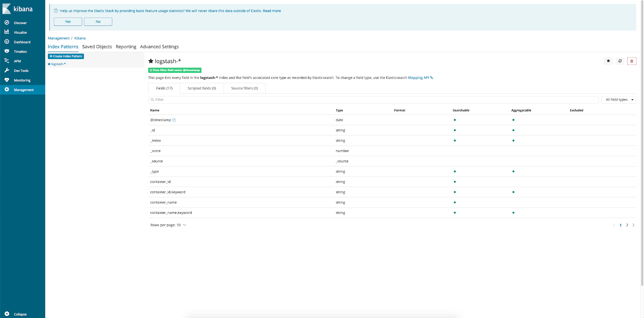The image size is (644, 318).
Task: Switch to the Saved Objects tab
Action: tap(97, 47)
